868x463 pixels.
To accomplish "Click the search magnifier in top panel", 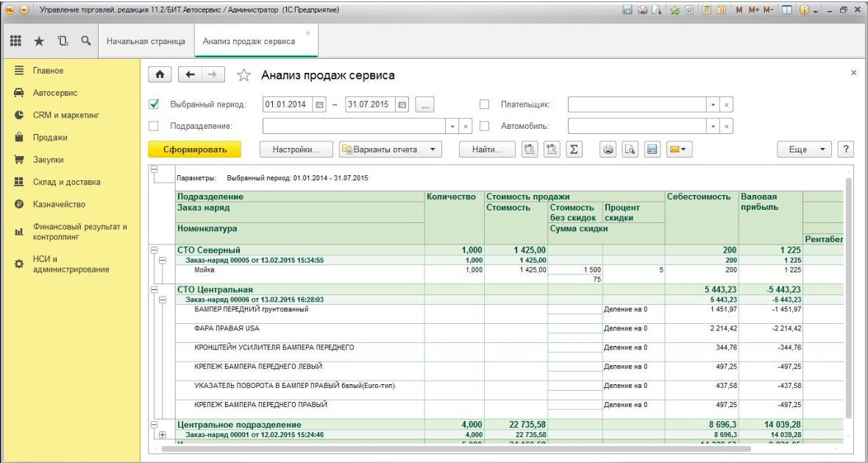I will tap(86, 41).
